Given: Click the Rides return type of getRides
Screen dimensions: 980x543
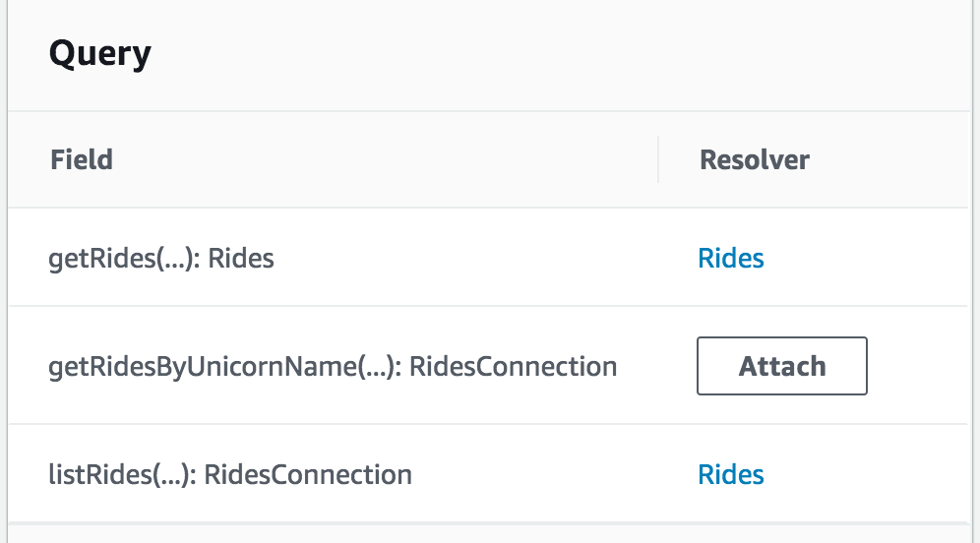Looking at the screenshot, I should pos(241,258).
